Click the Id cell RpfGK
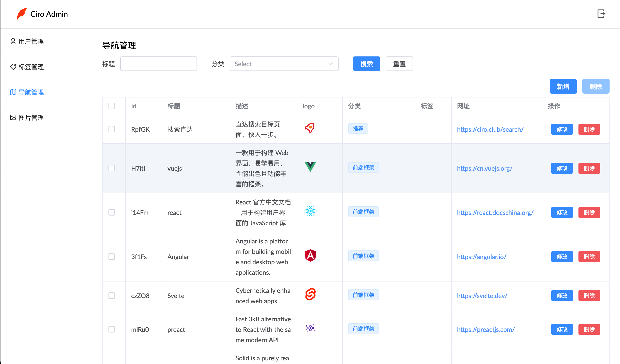 pyautogui.click(x=140, y=129)
